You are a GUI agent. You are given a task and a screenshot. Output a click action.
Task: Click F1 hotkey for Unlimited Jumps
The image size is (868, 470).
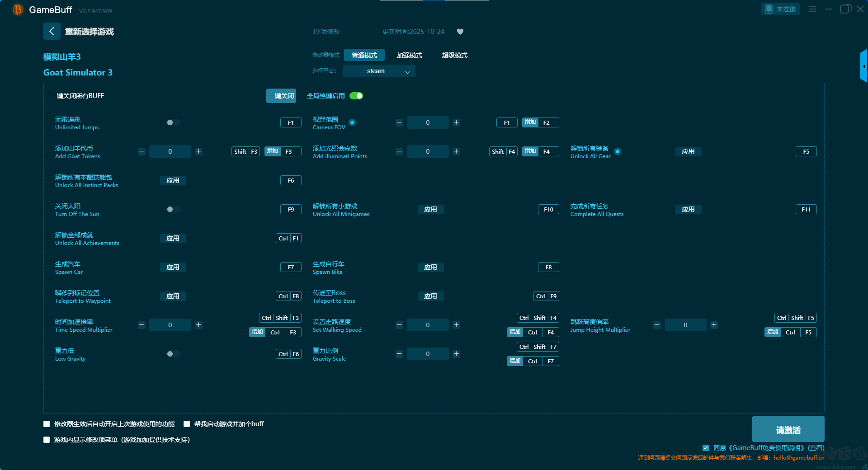[x=291, y=122]
